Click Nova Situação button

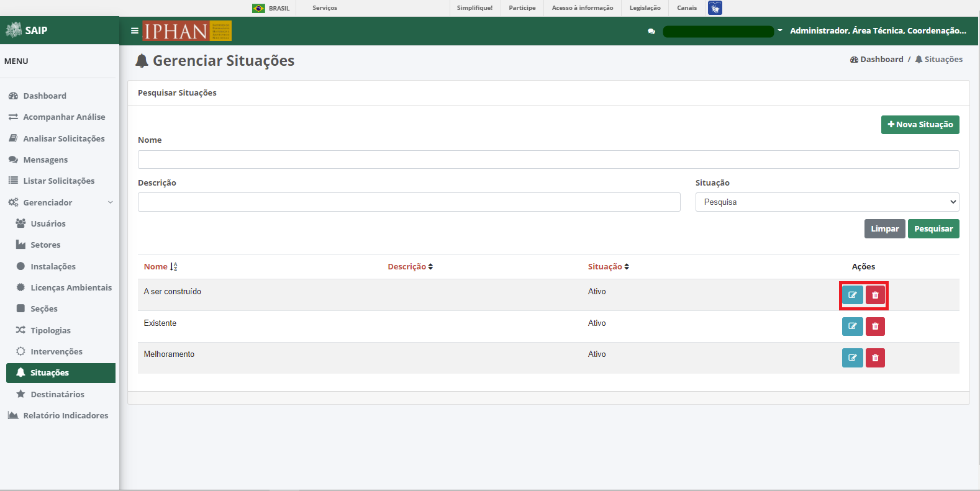pyautogui.click(x=920, y=125)
